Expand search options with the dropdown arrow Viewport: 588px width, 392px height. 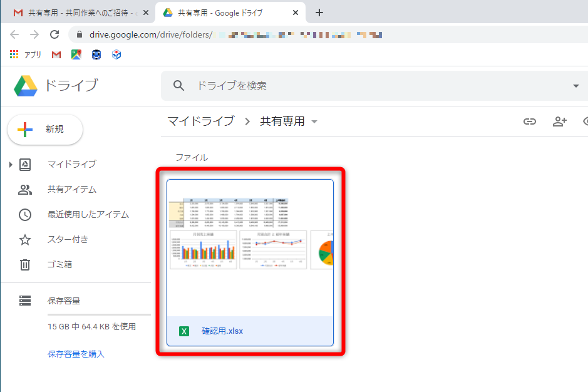pyautogui.click(x=575, y=85)
